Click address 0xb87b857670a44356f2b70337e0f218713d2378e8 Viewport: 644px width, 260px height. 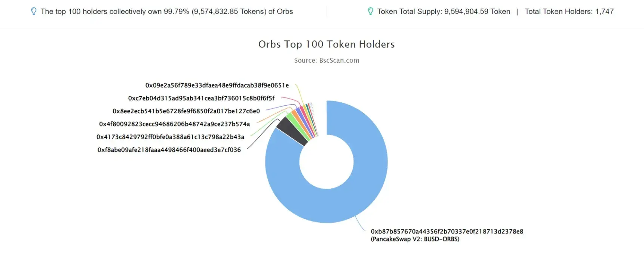(447, 232)
